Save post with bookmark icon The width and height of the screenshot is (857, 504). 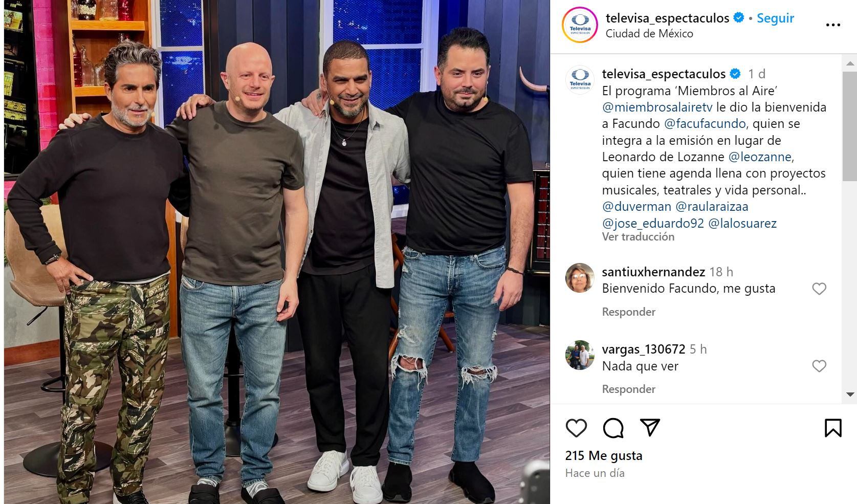(833, 428)
